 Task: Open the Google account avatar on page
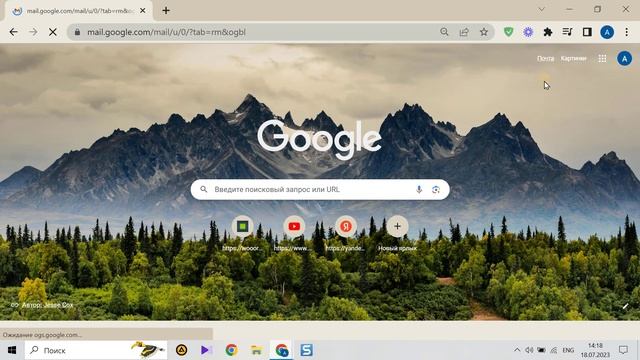624,58
